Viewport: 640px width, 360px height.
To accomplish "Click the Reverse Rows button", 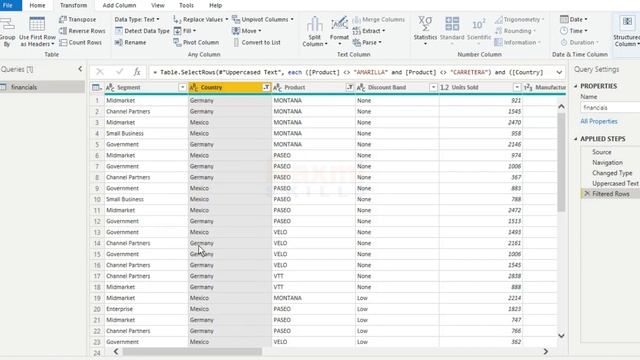I will click(x=82, y=31).
